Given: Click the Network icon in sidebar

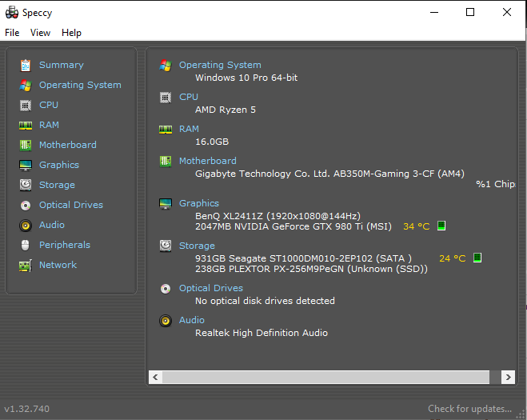Looking at the screenshot, I should (x=26, y=265).
